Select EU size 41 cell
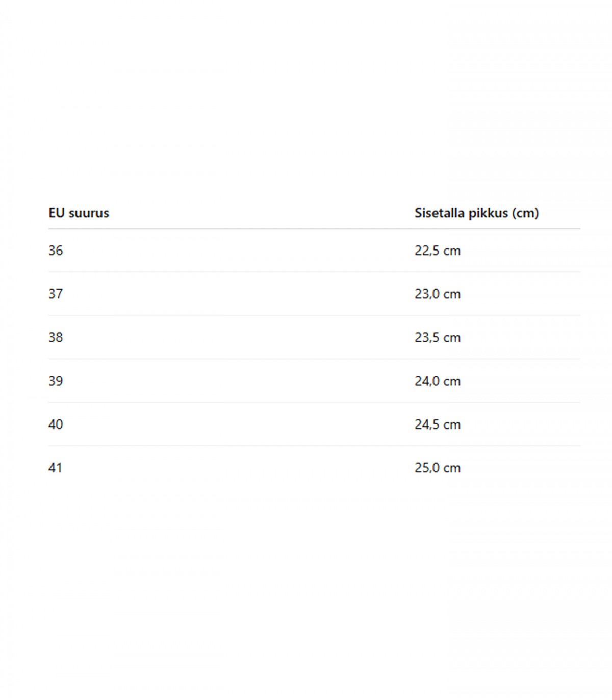The width and height of the screenshot is (612, 700). point(56,468)
